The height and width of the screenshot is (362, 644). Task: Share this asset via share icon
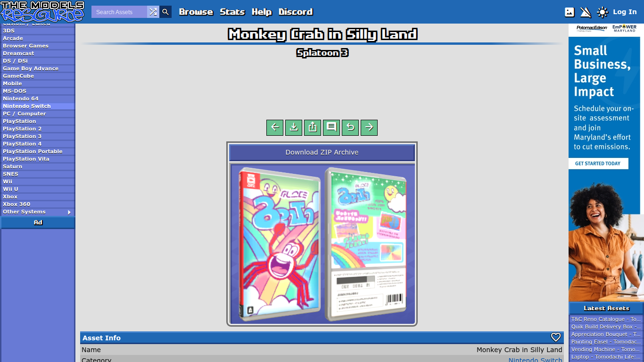pyautogui.click(x=313, y=127)
